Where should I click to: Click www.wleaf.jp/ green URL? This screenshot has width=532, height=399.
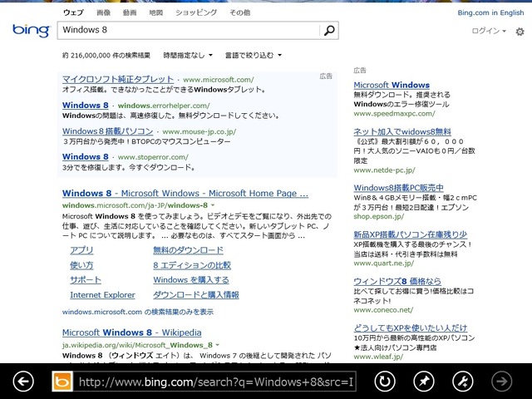pos(378,357)
